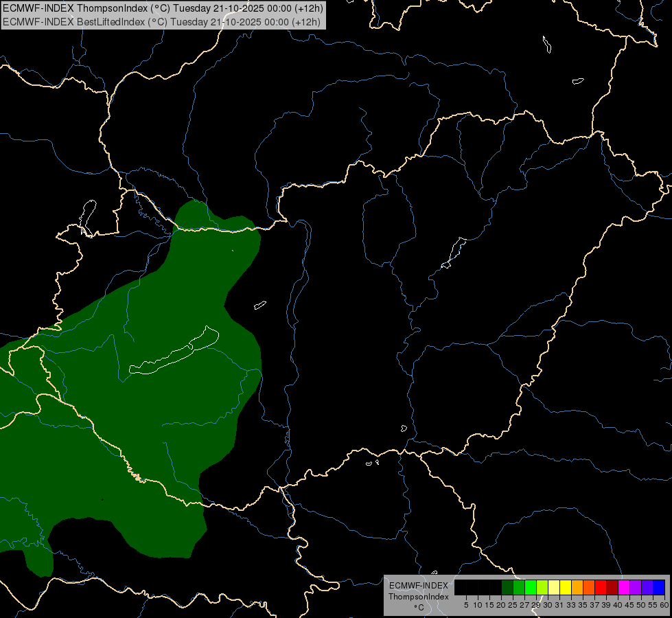Click the bright red 37-39 legend swatch

click(x=601, y=587)
